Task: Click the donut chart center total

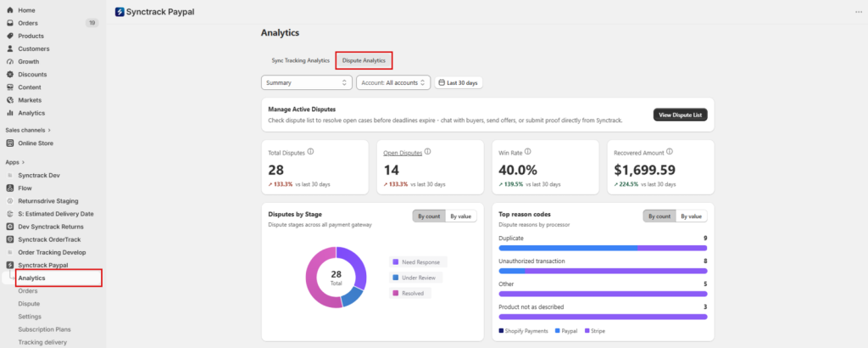Action: [x=336, y=277]
